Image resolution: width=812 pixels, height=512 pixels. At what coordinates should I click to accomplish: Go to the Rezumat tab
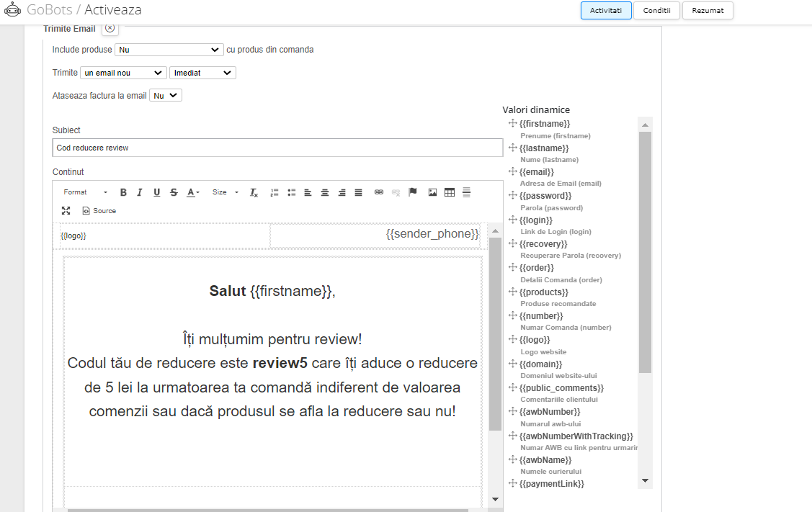tap(708, 10)
